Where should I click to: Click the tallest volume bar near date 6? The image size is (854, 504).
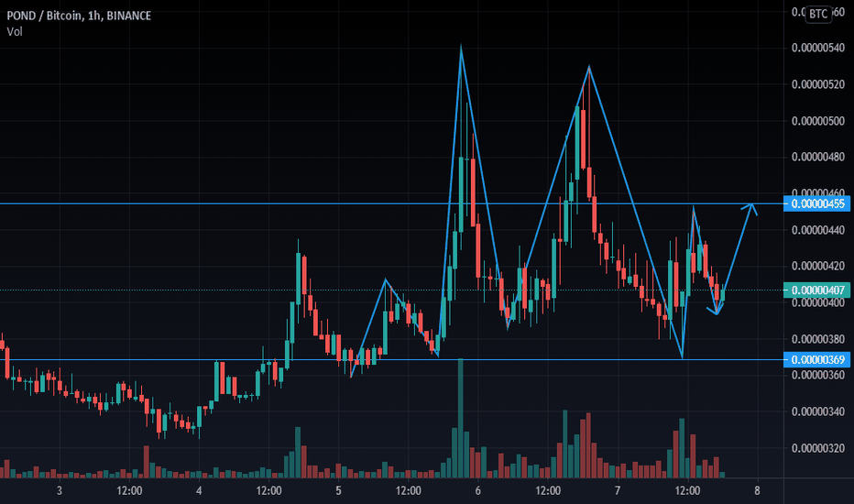pyautogui.click(x=461, y=418)
